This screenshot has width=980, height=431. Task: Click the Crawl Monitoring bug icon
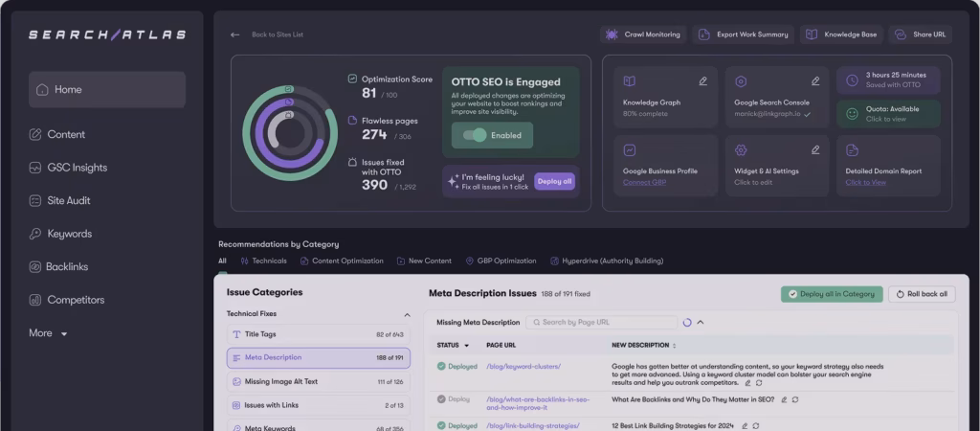point(611,34)
